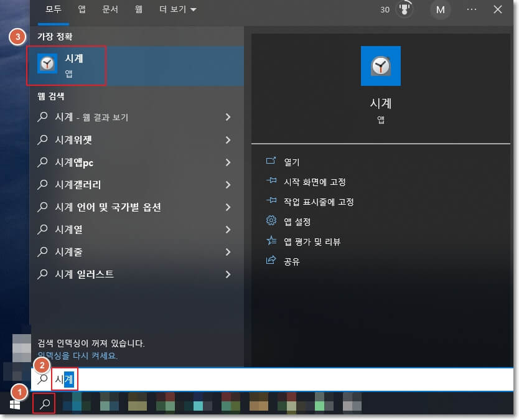
Task: Click the large 시계 clock icon preview
Action: pos(380,66)
